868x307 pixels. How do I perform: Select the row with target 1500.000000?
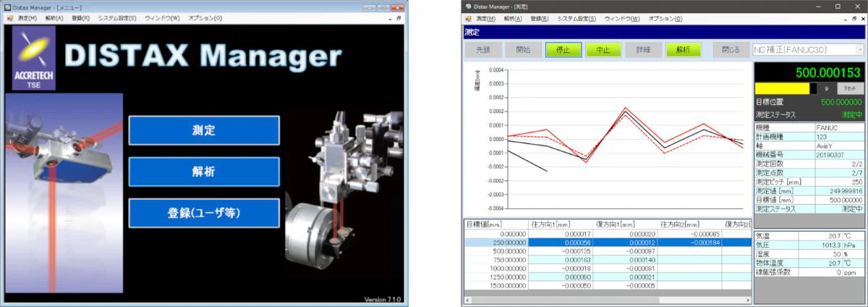(606, 286)
